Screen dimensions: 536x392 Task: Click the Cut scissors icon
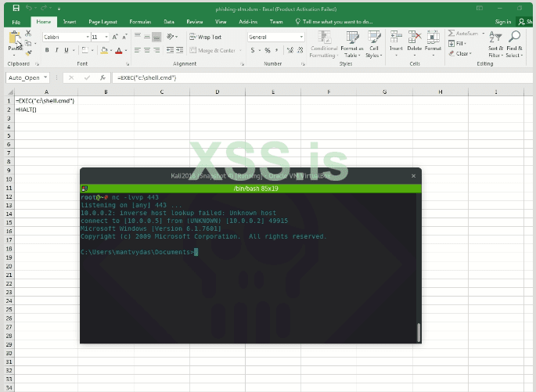pos(28,33)
